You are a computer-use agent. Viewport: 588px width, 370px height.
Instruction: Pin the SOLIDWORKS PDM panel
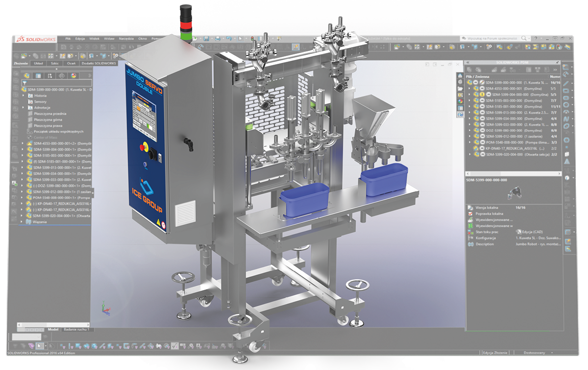coord(558,63)
